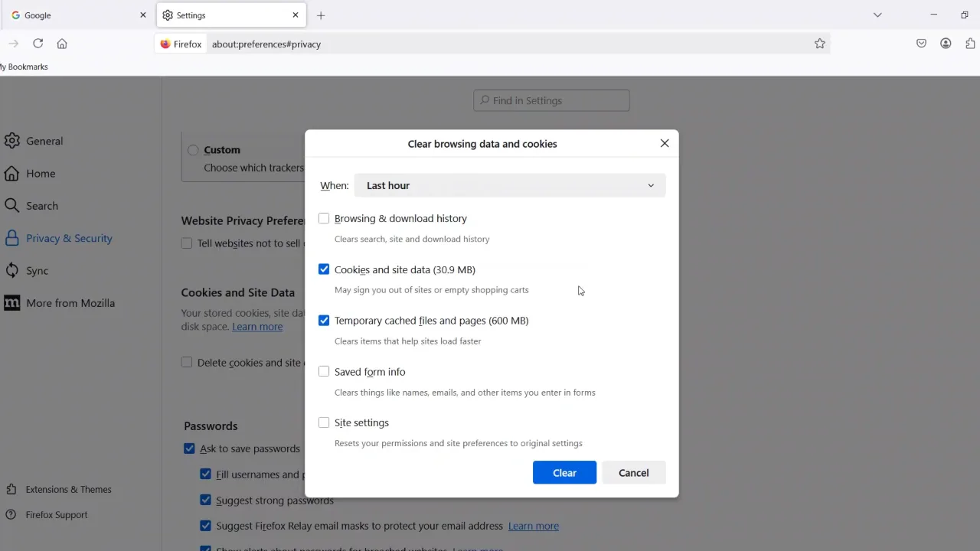The width and height of the screenshot is (980, 551).
Task: Select the General settings section
Action: coord(44,141)
